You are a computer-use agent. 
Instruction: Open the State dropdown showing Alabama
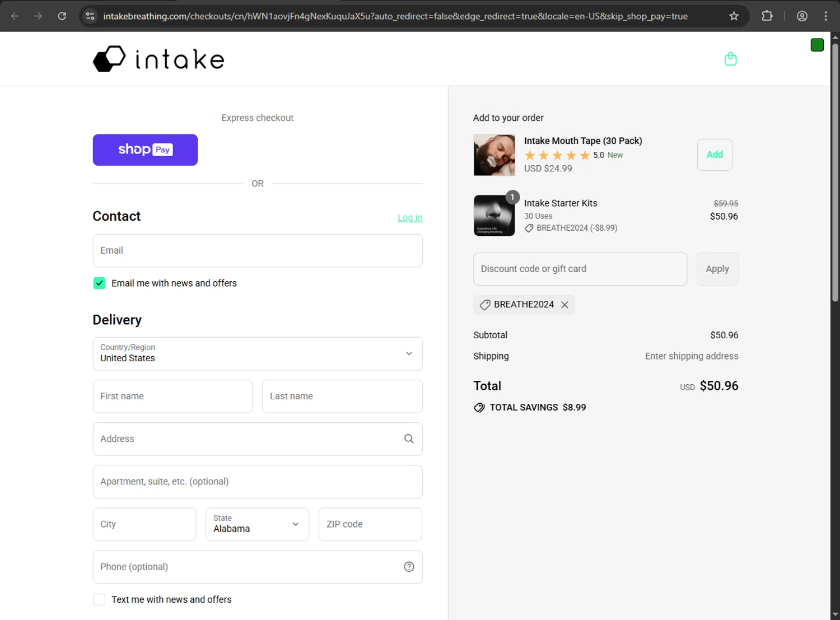point(257,524)
